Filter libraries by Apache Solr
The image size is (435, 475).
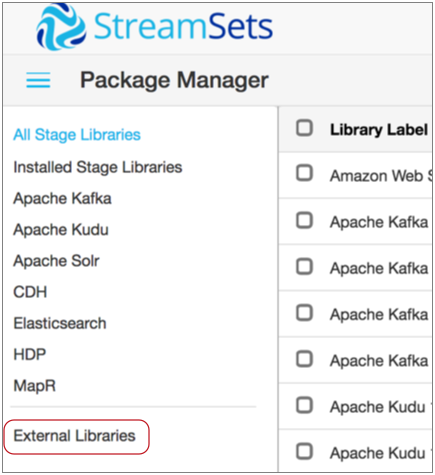pos(56,261)
